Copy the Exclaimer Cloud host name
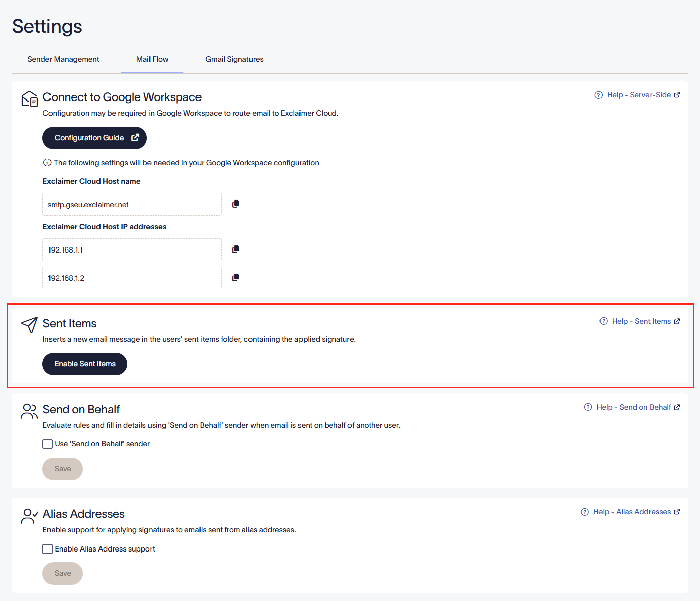 point(235,204)
